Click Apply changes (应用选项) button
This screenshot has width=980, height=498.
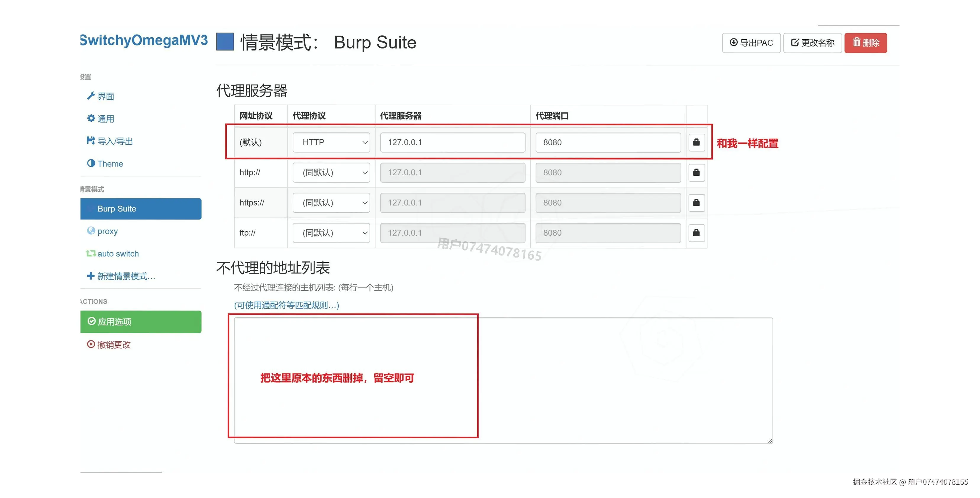tap(141, 322)
